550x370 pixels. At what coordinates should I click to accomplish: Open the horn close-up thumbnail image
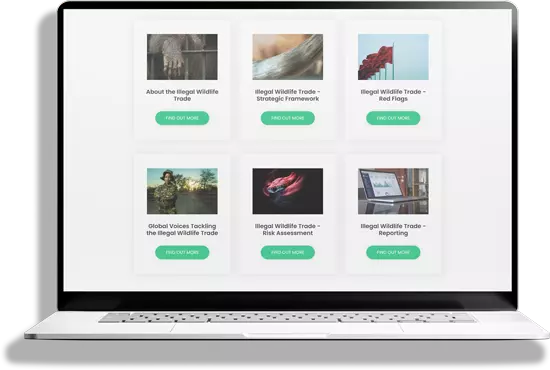point(288,57)
